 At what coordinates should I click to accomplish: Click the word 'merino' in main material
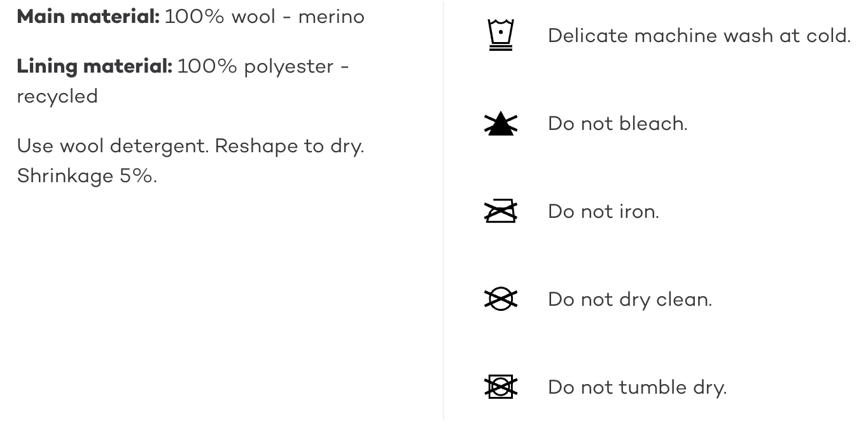pos(331,17)
